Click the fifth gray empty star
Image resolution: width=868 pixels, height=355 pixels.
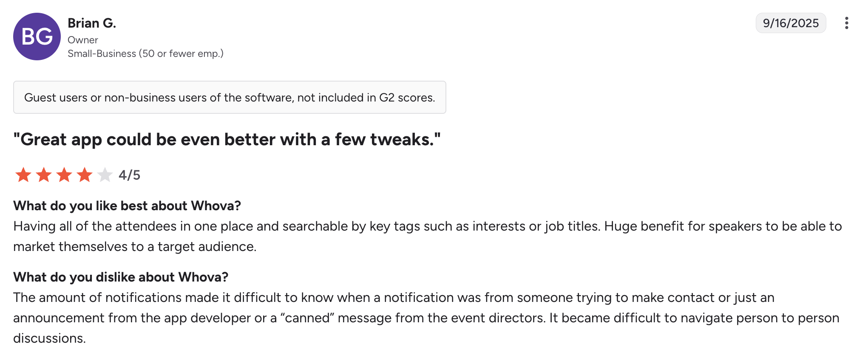coord(105,175)
